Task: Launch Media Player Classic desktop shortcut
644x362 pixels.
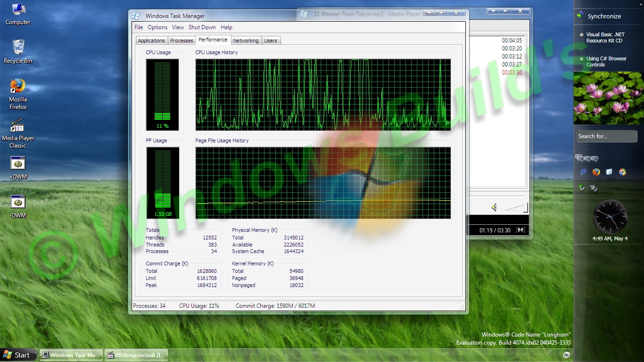Action: (x=18, y=133)
